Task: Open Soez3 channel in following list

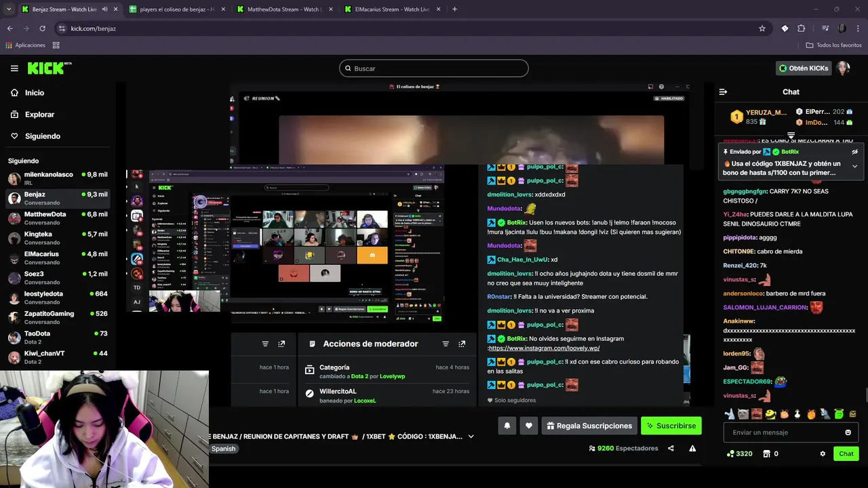Action: [x=58, y=278]
